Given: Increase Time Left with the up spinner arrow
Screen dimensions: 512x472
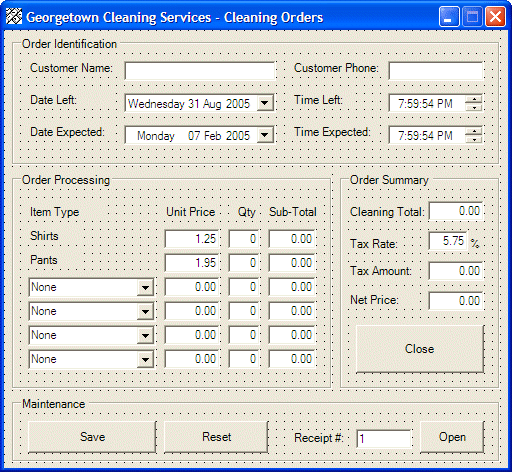Looking at the screenshot, I should click(474, 99).
